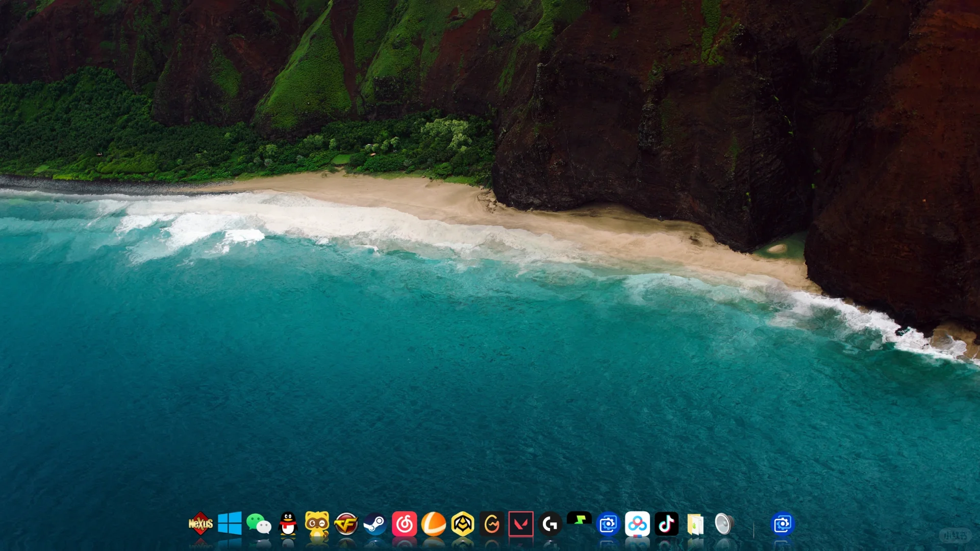Open the TikTok (Douyin) app
Viewport: 980px width, 551px height.
point(666,523)
